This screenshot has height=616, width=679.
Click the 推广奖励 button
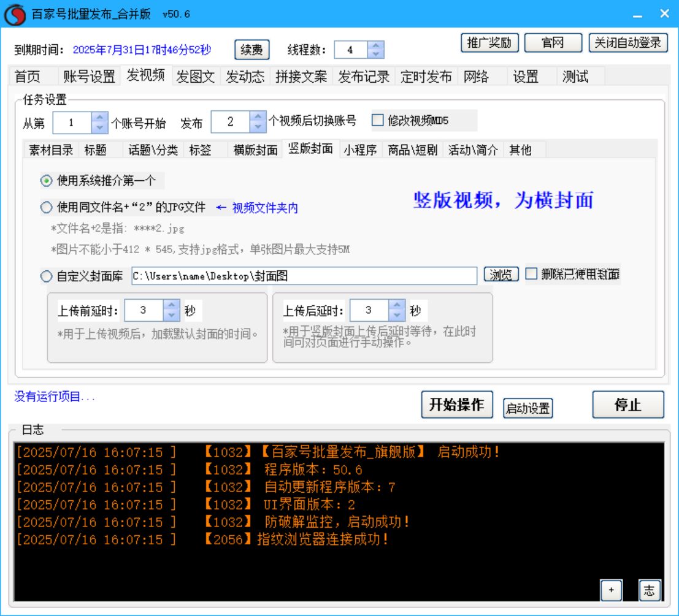click(489, 42)
